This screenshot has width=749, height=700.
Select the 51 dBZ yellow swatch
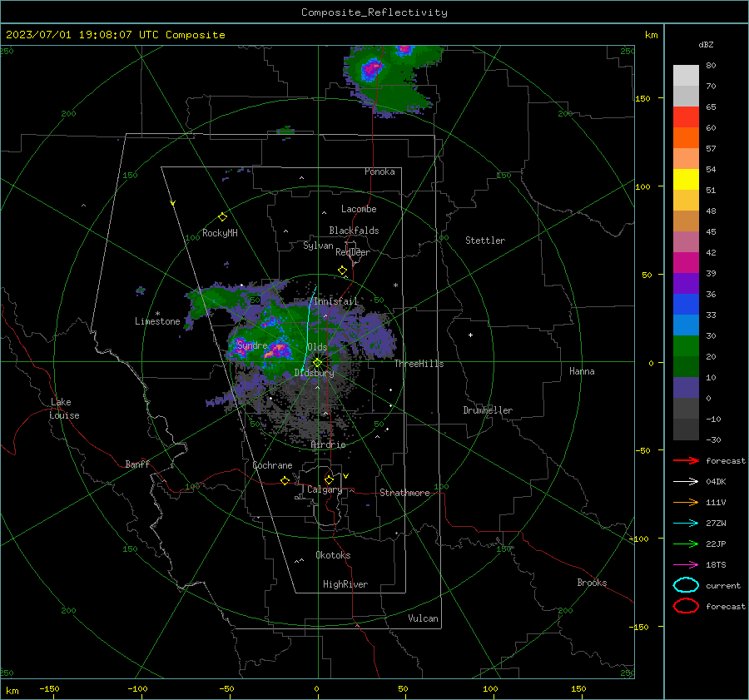tap(686, 179)
